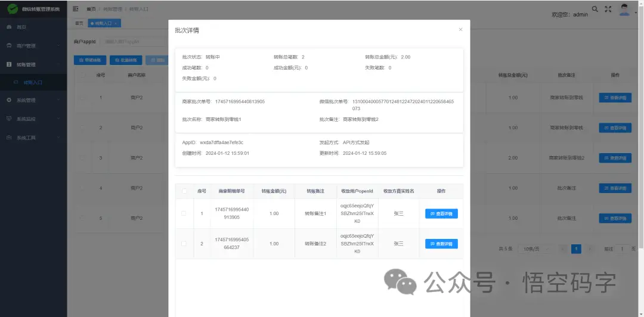This screenshot has width=644, height=317.
Task: Click page number 1 in pagination
Action: (x=576, y=249)
